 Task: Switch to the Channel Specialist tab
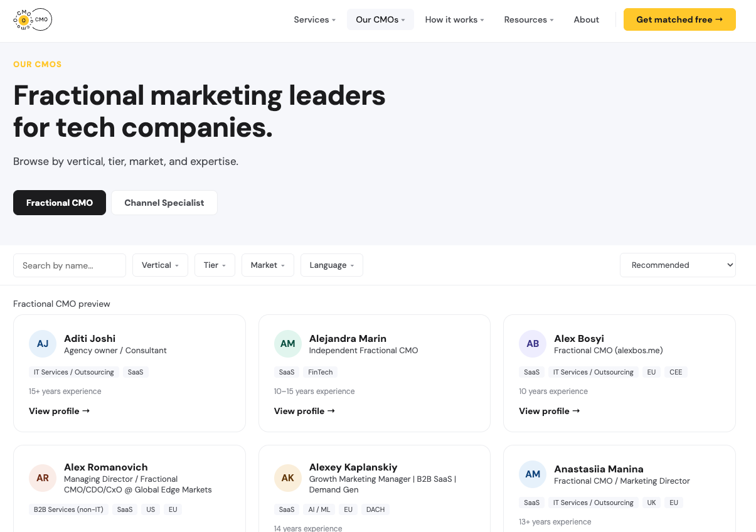tap(164, 203)
